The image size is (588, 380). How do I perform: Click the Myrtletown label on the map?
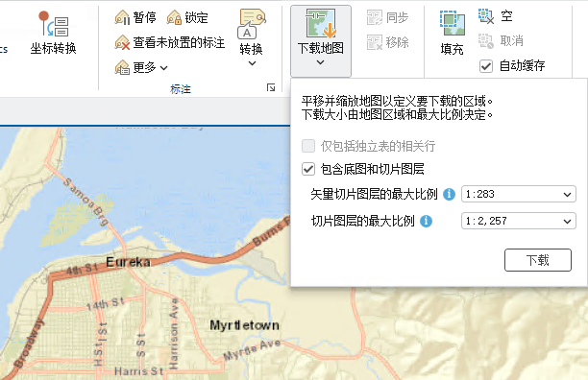point(244,325)
